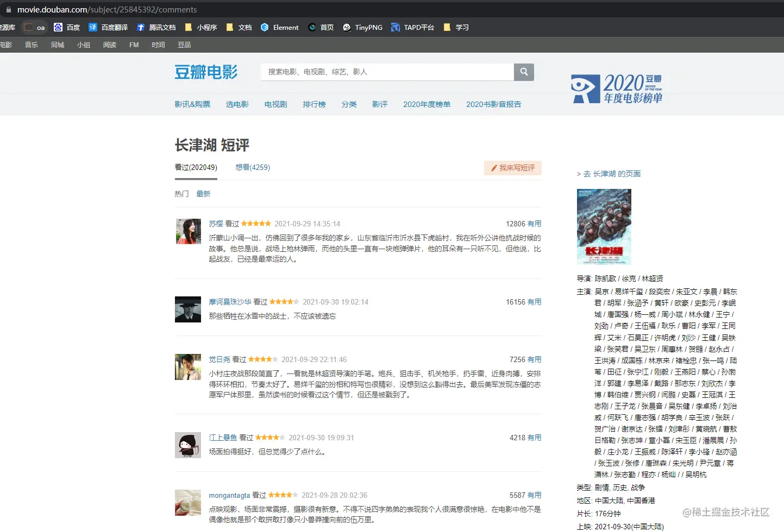Image resolution: width=784 pixels, height=532 pixels.
Task: Open the 2020 年度电影榜单 banner
Action: (617, 89)
